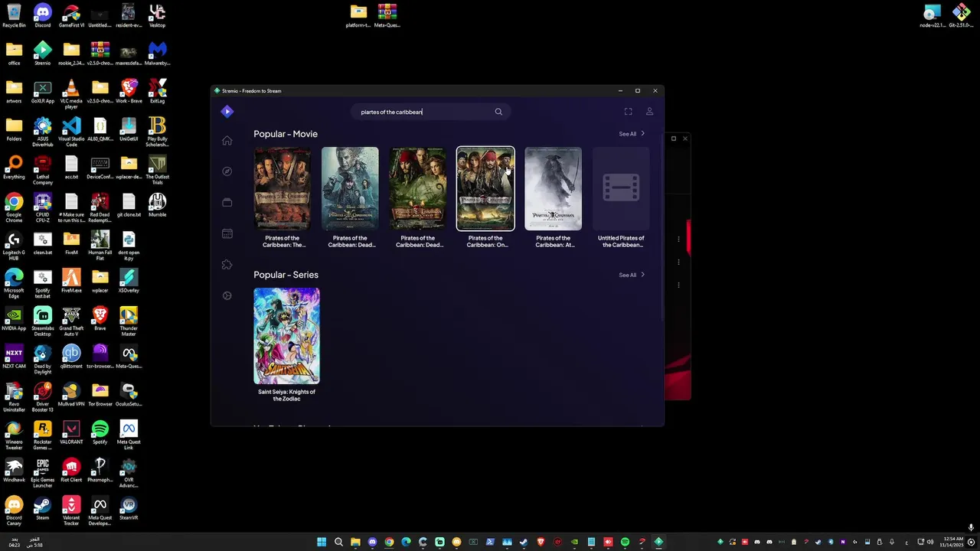This screenshot has height=551, width=980.
Task: Select the 'git clone.txt' desktop file
Action: pos(129,204)
